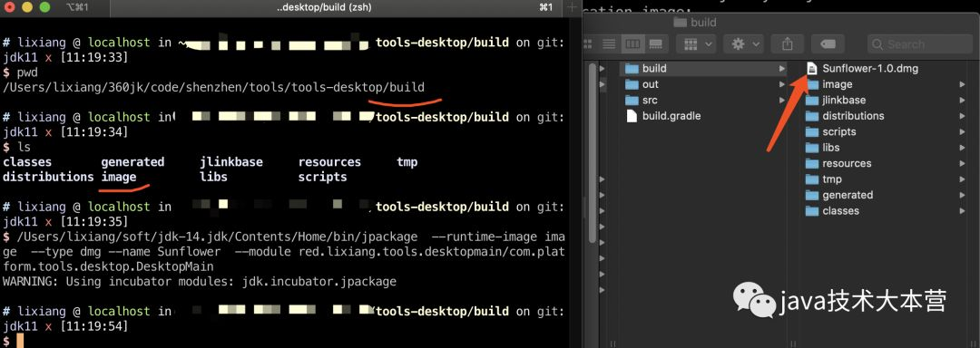Image resolution: width=980 pixels, height=348 pixels.
Task: Open a new terminal tab with plus
Action: pos(572,7)
